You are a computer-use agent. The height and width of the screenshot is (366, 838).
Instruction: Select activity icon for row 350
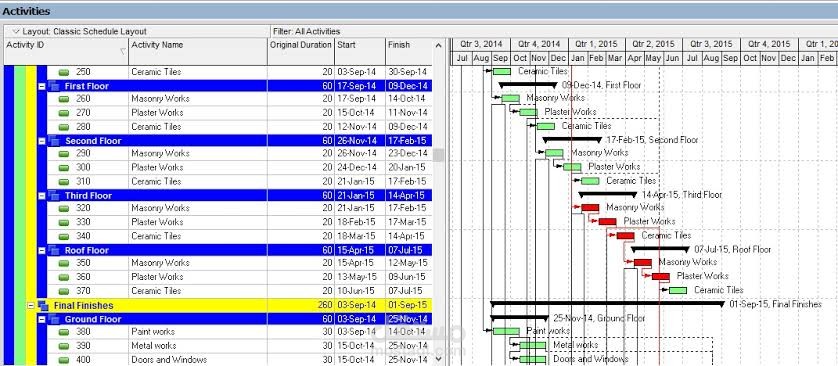click(64, 263)
